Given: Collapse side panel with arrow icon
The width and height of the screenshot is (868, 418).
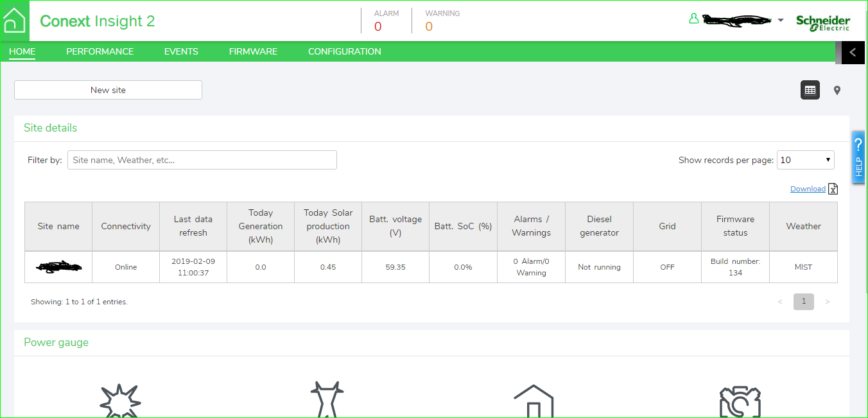Looking at the screenshot, I should pos(853,52).
